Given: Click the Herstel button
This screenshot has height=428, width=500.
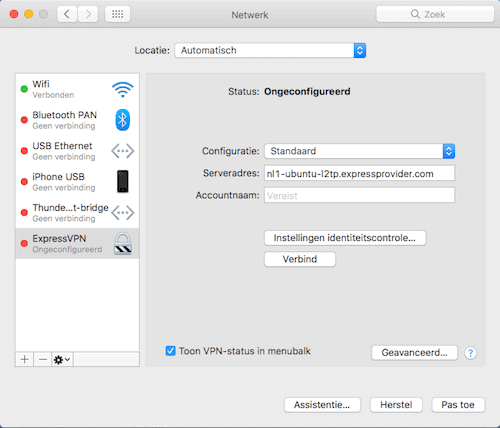Looking at the screenshot, I should point(396,405).
